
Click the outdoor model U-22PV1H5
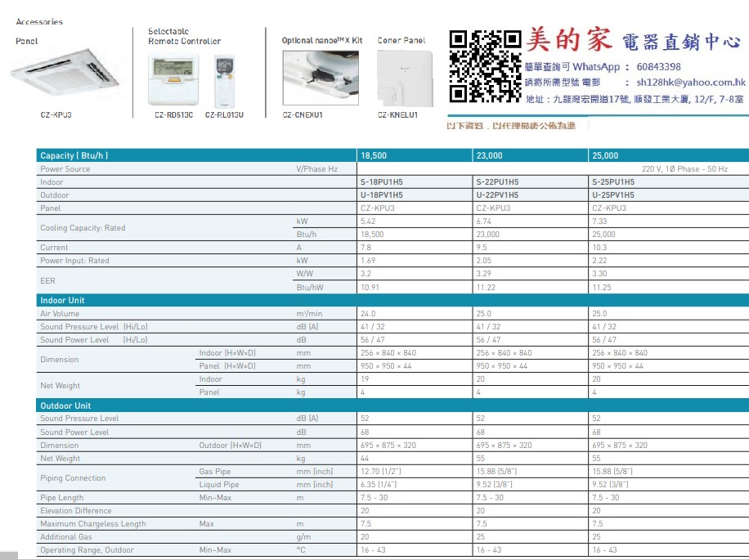497,195
